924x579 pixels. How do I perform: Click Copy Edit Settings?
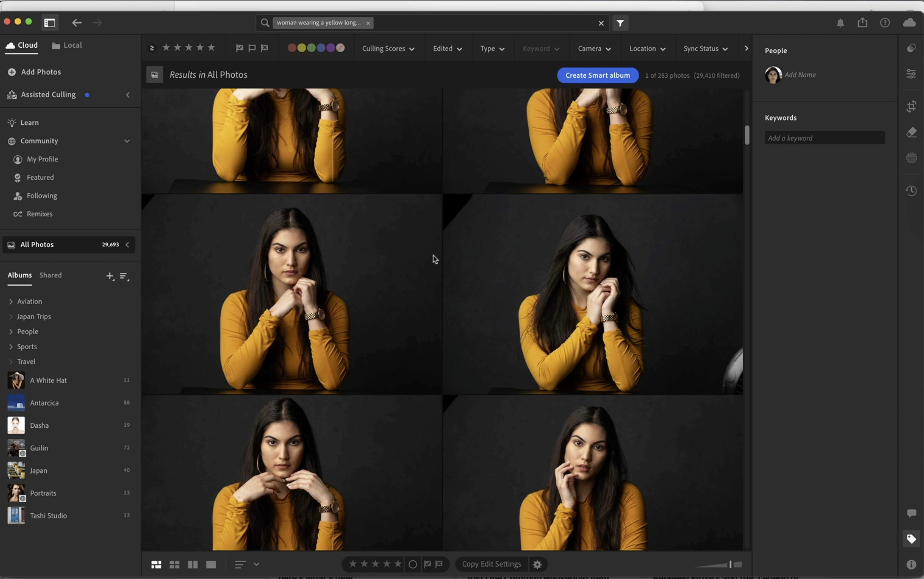(491, 564)
